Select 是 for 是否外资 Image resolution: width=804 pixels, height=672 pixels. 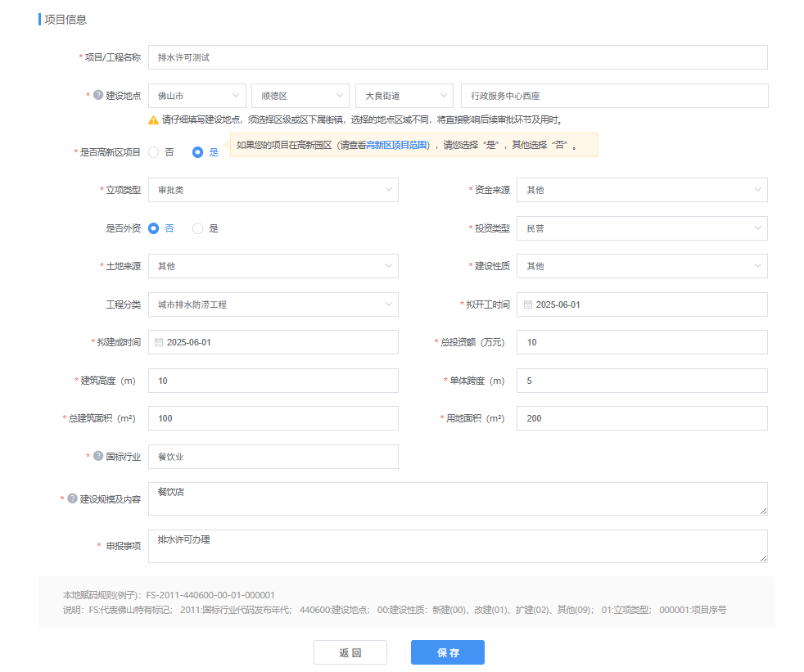(197, 228)
